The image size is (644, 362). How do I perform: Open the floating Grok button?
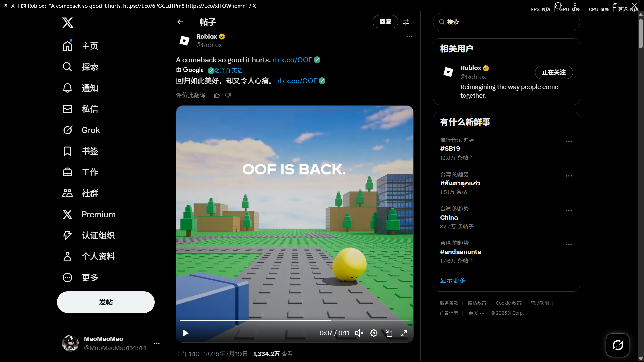coord(618,345)
